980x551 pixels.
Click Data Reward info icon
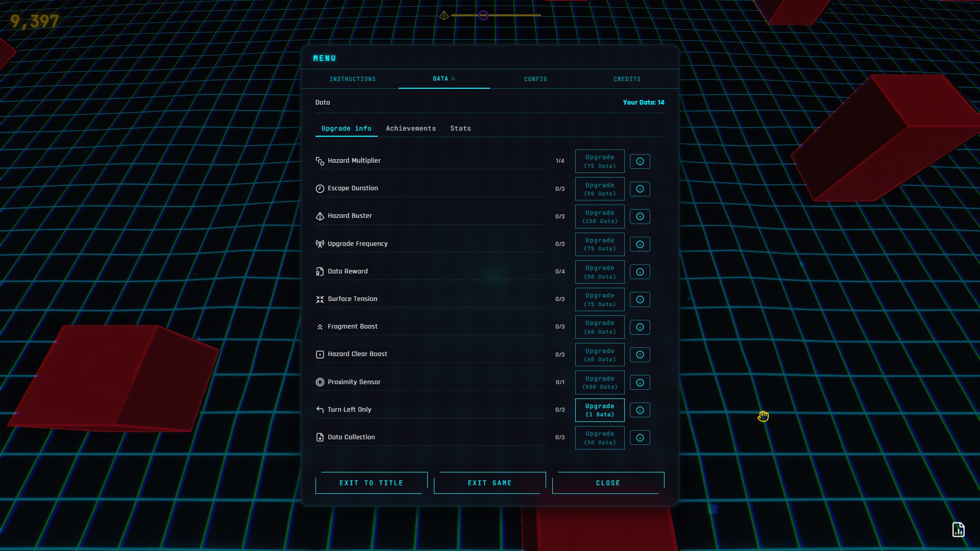pos(640,272)
